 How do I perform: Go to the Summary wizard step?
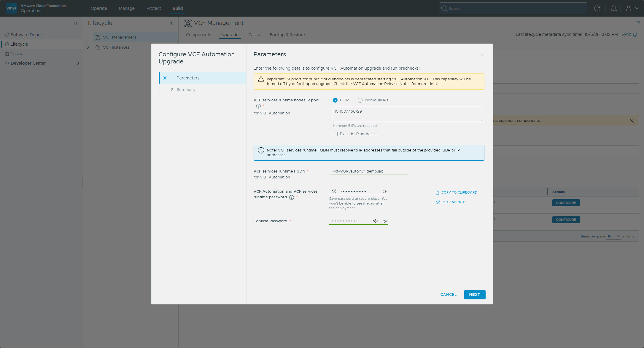pyautogui.click(x=186, y=90)
